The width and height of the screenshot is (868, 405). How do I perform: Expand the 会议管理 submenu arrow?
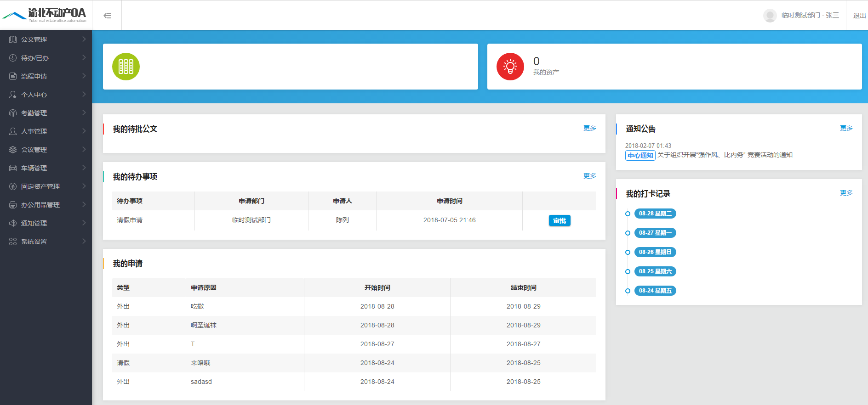[84, 149]
